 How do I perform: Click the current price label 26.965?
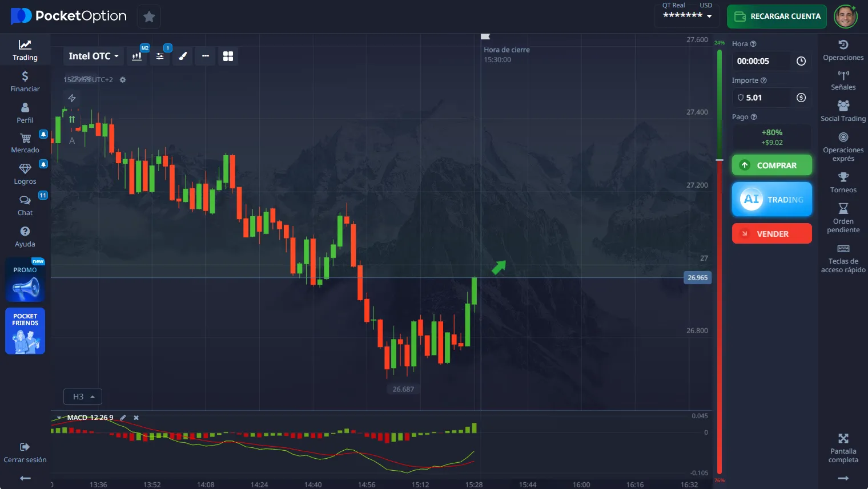click(698, 278)
